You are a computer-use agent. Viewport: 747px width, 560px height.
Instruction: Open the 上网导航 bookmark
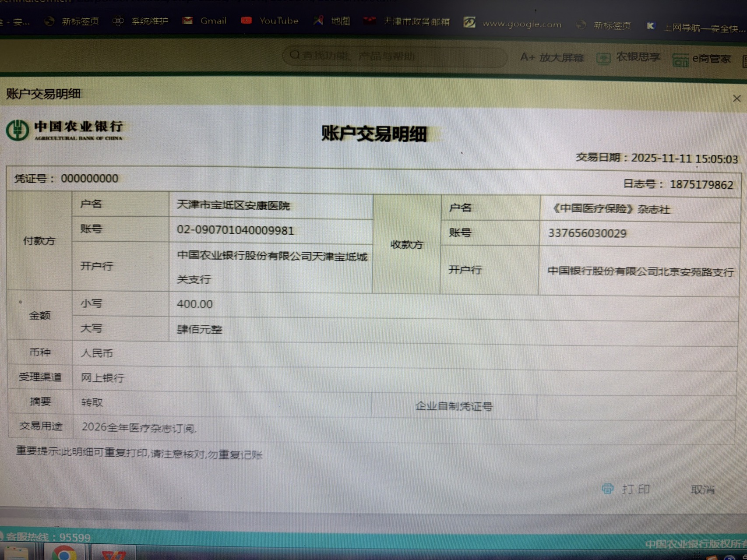pos(696,28)
